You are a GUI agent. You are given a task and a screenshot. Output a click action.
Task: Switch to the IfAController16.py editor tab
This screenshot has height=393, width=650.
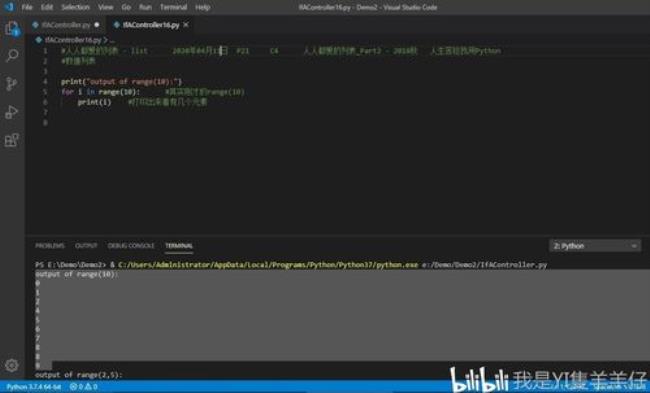[x=151, y=25]
